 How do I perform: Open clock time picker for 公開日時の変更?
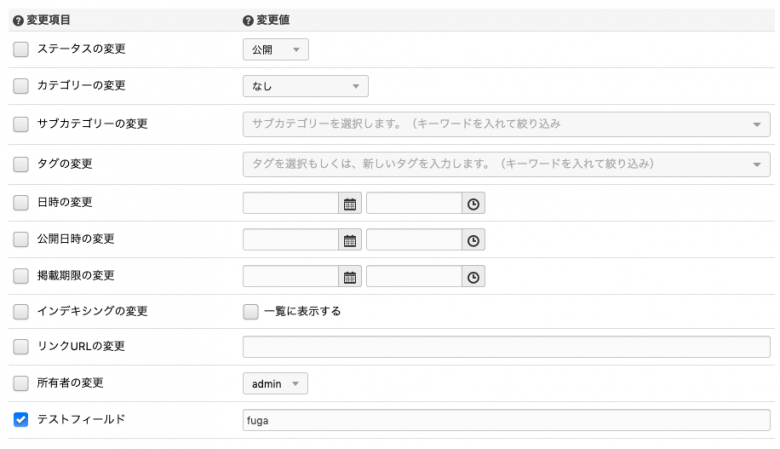[x=473, y=240]
